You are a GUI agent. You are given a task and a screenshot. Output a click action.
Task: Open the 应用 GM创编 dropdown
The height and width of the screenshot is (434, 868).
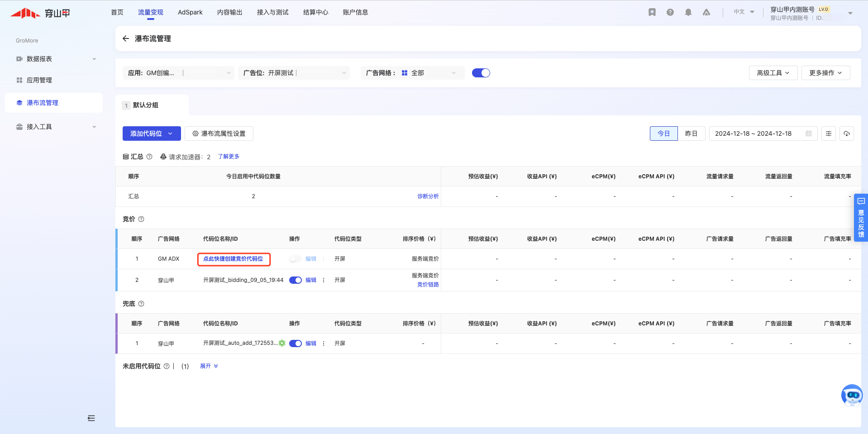tap(178, 73)
